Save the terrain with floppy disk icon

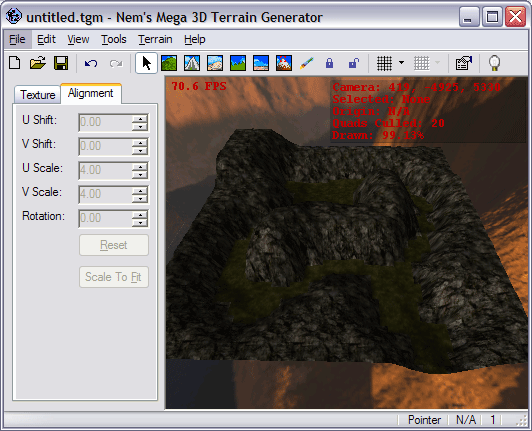tap(61, 63)
